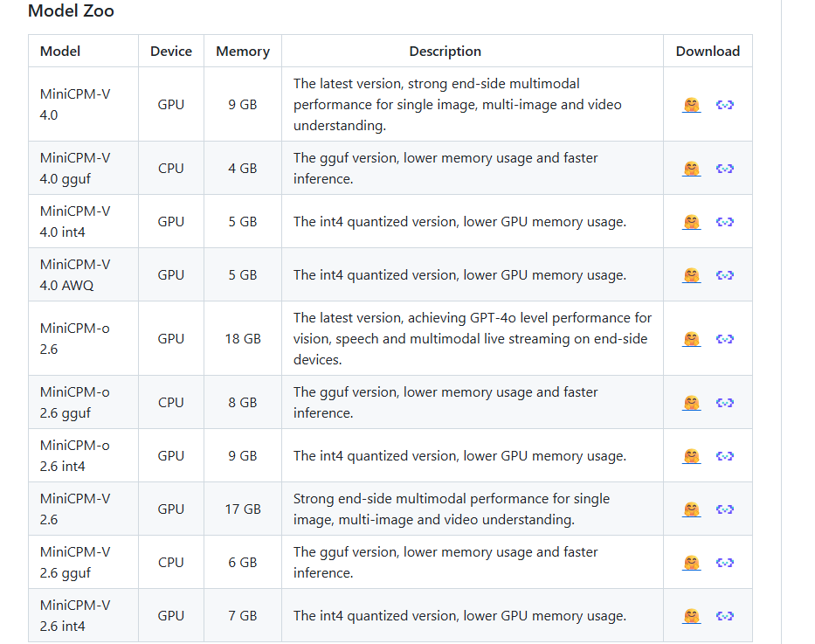Image resolution: width=815 pixels, height=644 pixels.
Task: Open HuggingFace link for MiniCPM-V 2.6 gguf
Action: [691, 563]
